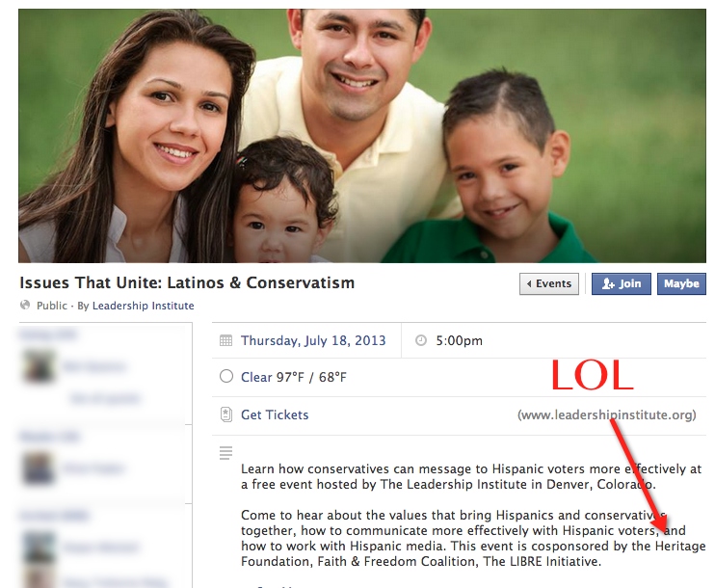715x588 pixels.
Task: Click the clock icon next to 5:00pm
Action: pos(421,341)
